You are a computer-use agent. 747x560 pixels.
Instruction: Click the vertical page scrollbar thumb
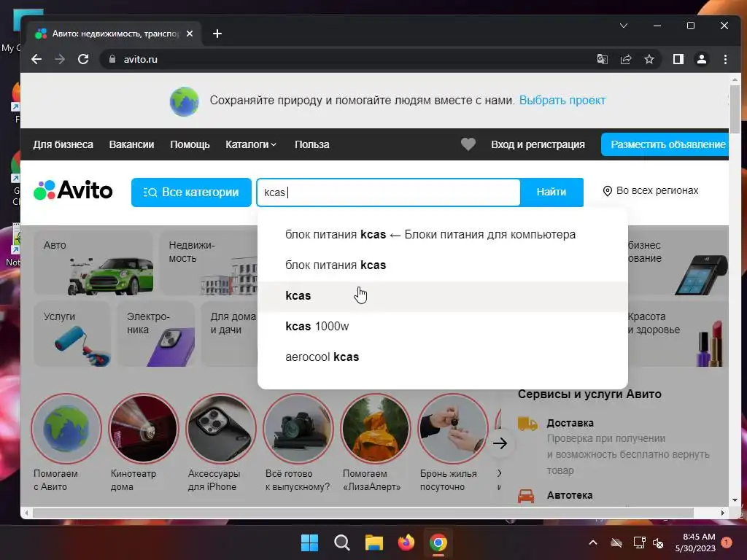click(735, 109)
